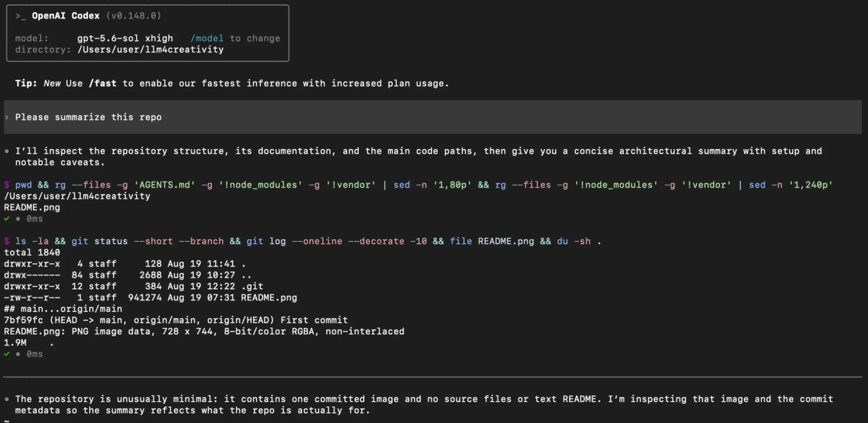Click the /model command hint
This screenshot has height=423, width=868.
tap(207, 38)
